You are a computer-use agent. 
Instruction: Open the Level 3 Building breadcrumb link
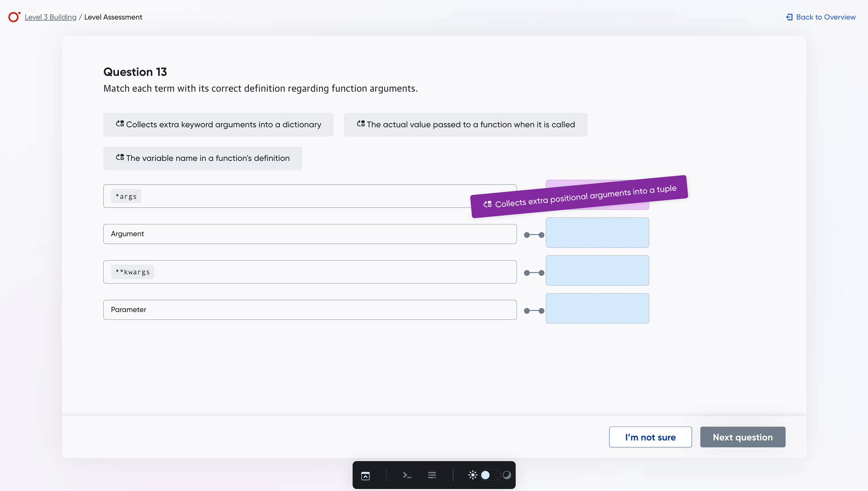(x=50, y=17)
